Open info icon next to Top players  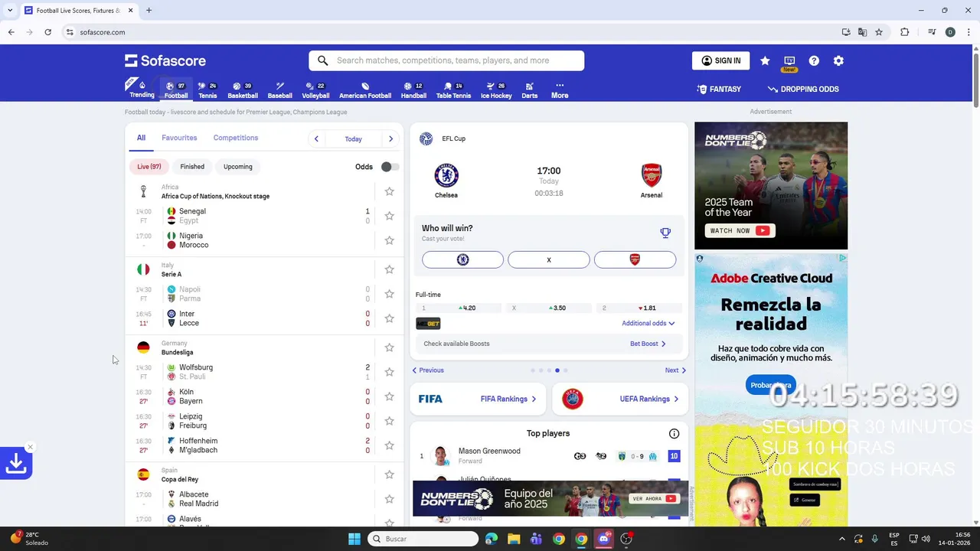pyautogui.click(x=674, y=433)
